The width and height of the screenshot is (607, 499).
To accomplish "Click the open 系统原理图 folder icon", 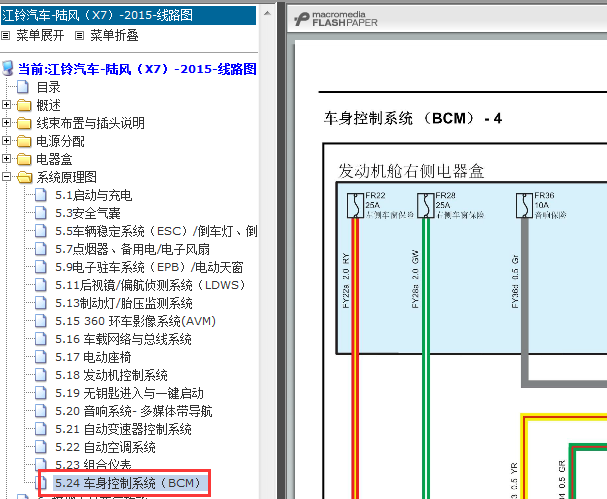I will pyautogui.click(x=25, y=177).
